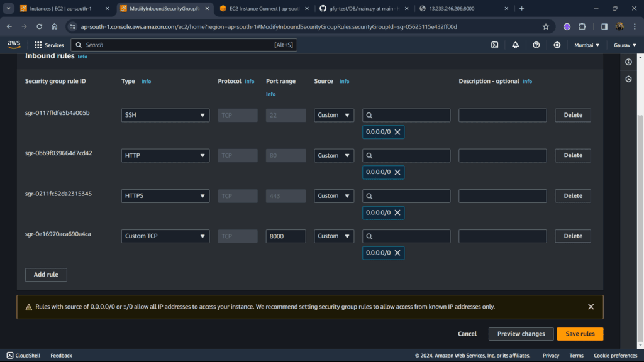Launch CloudShell from top navigation icon
Viewport: 644px width, 362px height.
pyautogui.click(x=494, y=45)
